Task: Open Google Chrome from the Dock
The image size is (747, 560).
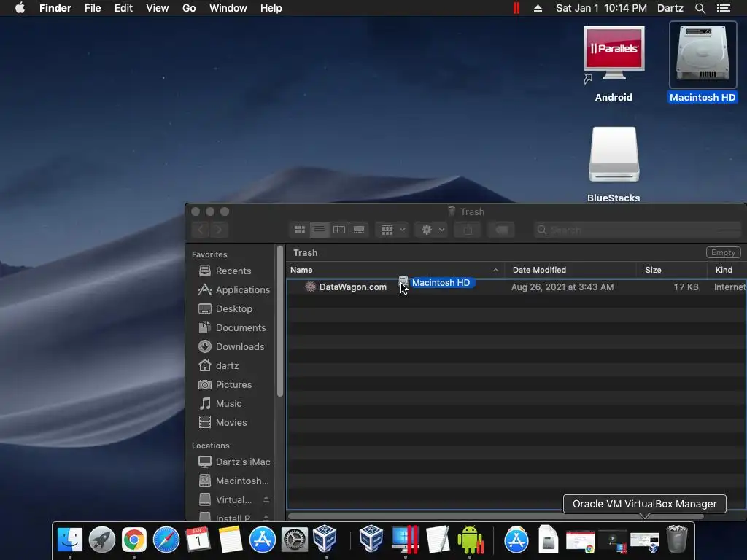Action: 134,540
